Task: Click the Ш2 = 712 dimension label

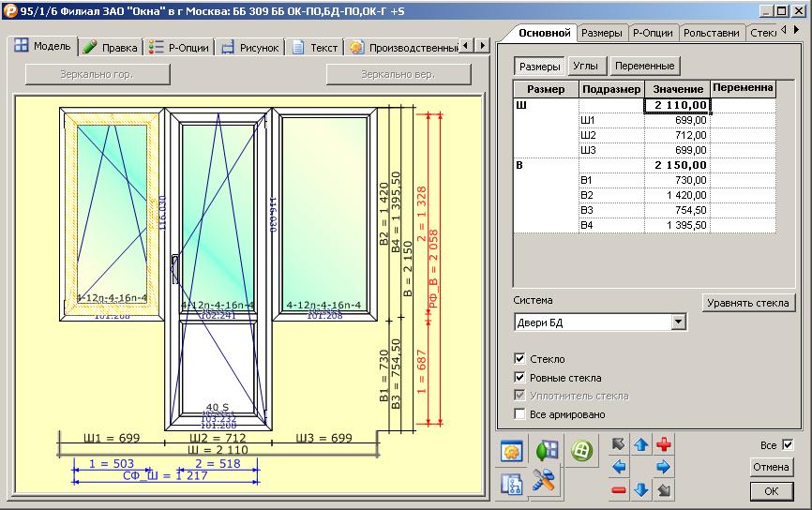Action: point(218,439)
